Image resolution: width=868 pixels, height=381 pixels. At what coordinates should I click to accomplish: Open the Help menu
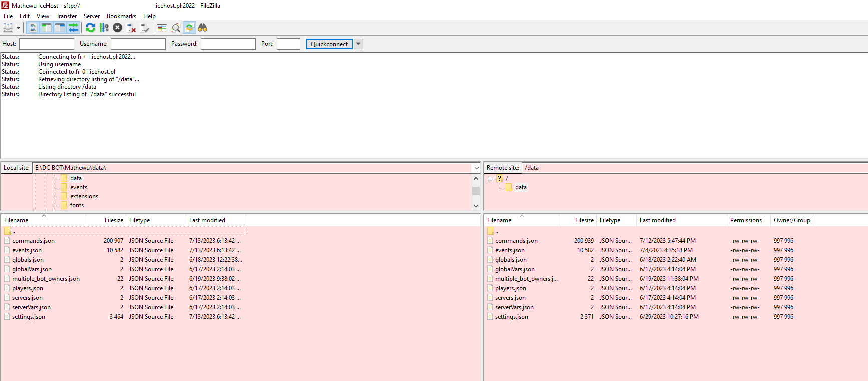(x=149, y=16)
